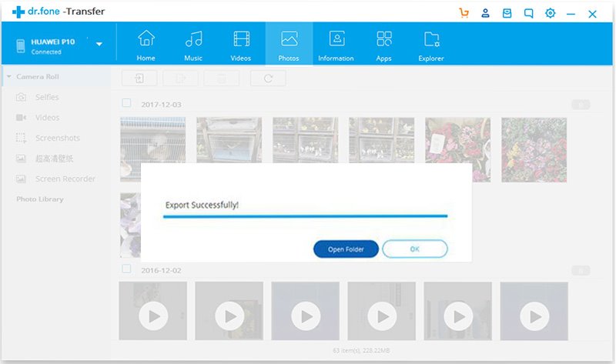Click OK in export dialog
Image resolution: width=616 pixels, height=364 pixels.
click(415, 249)
